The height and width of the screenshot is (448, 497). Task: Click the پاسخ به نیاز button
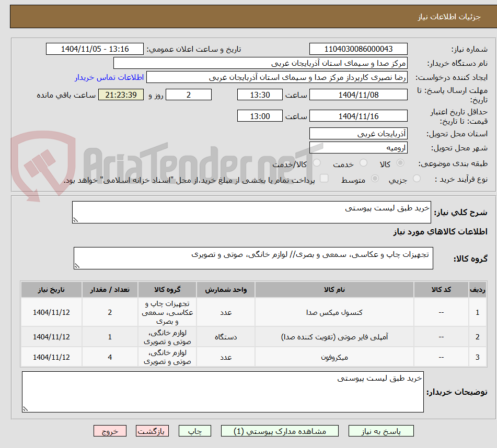[381, 431]
